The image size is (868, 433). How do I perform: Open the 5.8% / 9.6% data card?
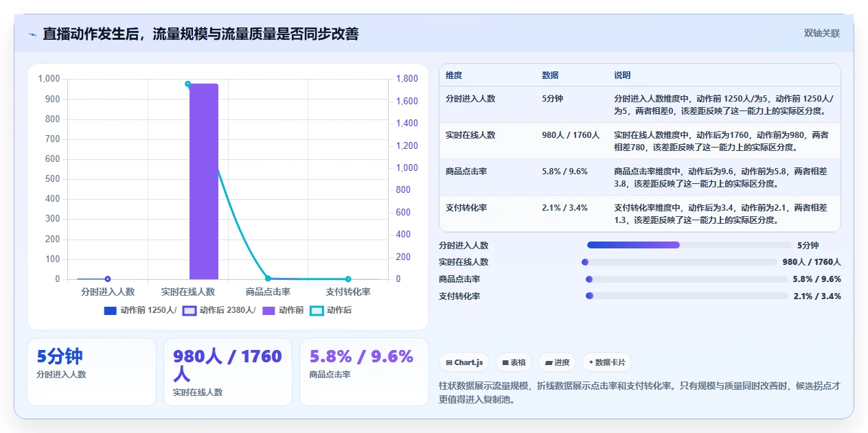[x=364, y=372]
